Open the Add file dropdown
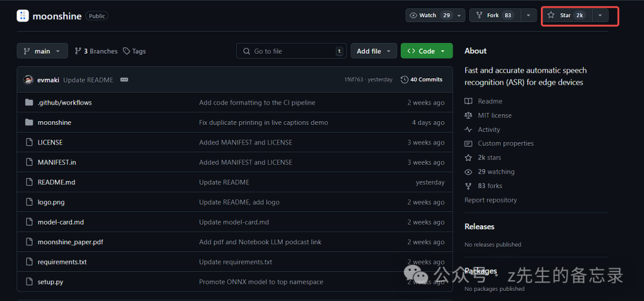644x301 pixels. tap(374, 51)
